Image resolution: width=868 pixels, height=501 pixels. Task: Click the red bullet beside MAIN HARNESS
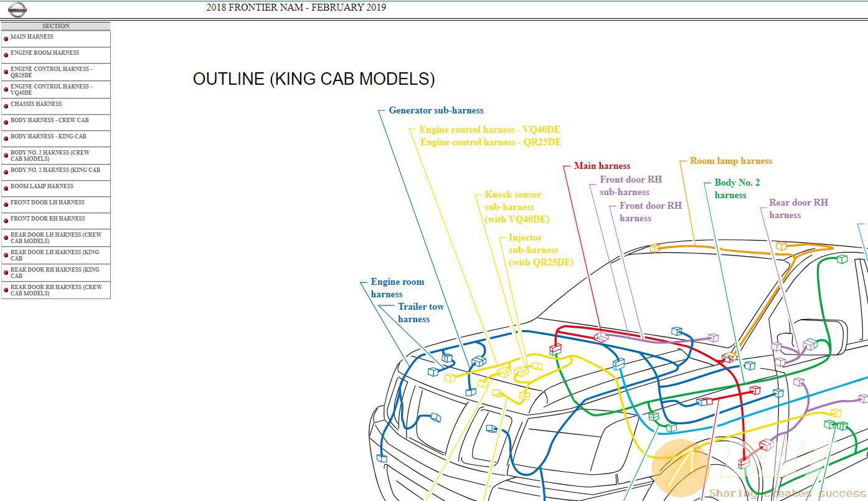tap(6, 39)
